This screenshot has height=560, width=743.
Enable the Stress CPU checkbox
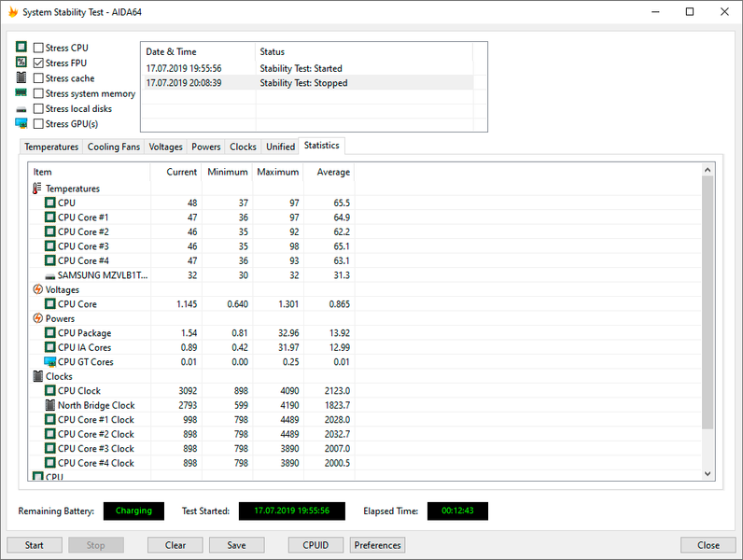tap(38, 48)
